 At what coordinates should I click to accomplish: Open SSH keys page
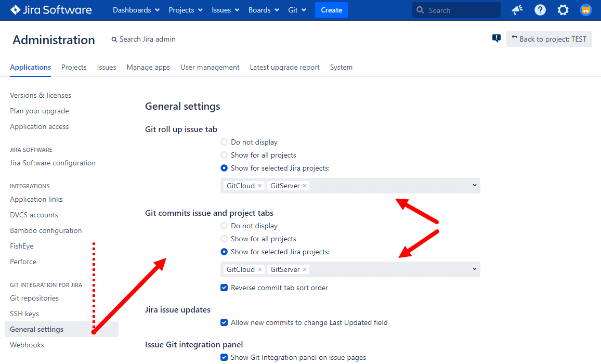pyautogui.click(x=24, y=314)
